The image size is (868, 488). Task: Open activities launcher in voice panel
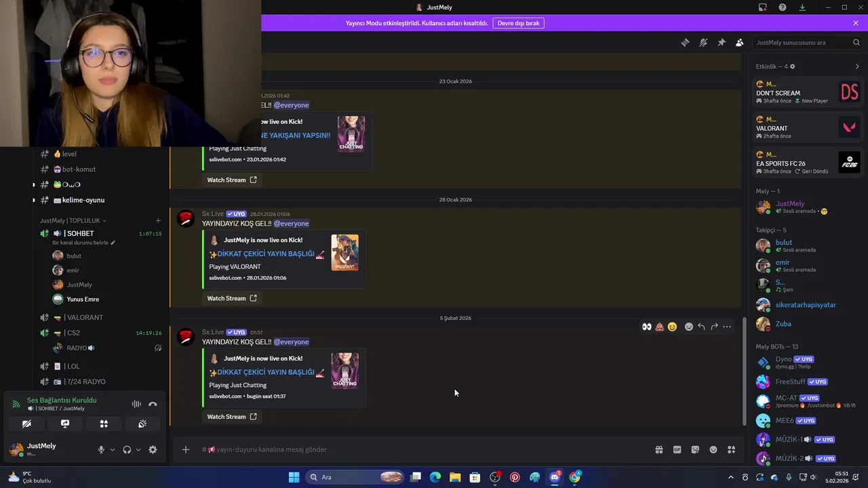(104, 424)
